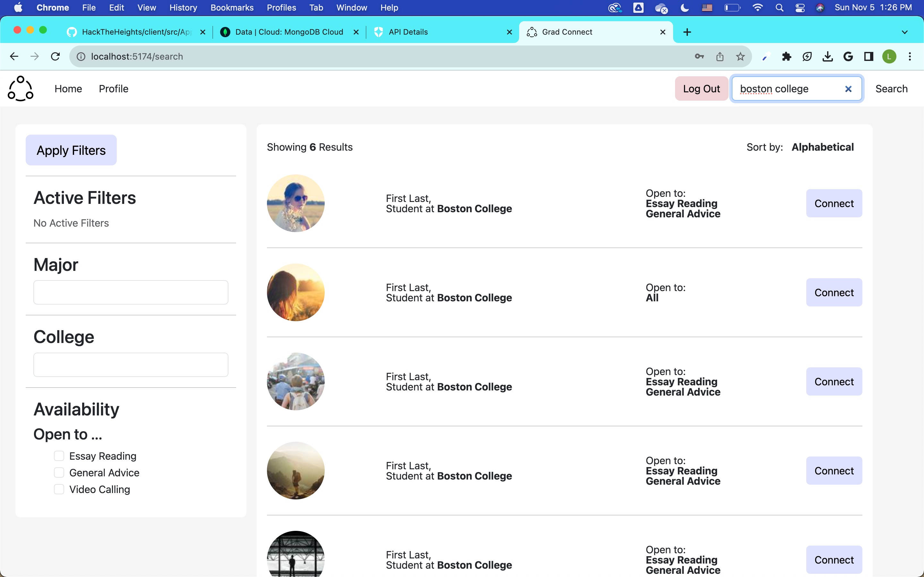Open the History menu

pyautogui.click(x=183, y=7)
